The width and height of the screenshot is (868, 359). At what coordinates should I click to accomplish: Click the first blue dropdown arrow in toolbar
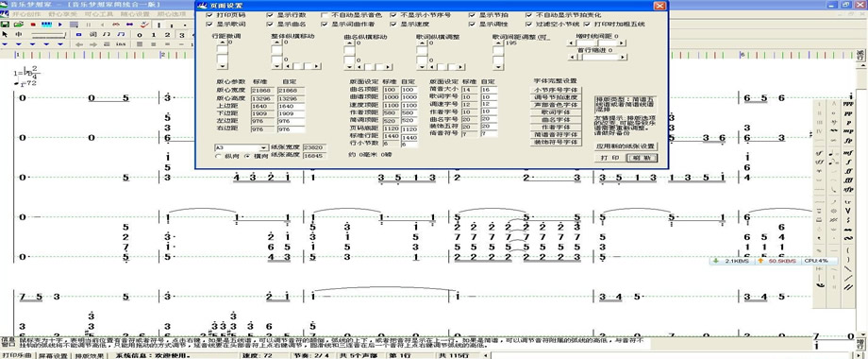(5, 44)
